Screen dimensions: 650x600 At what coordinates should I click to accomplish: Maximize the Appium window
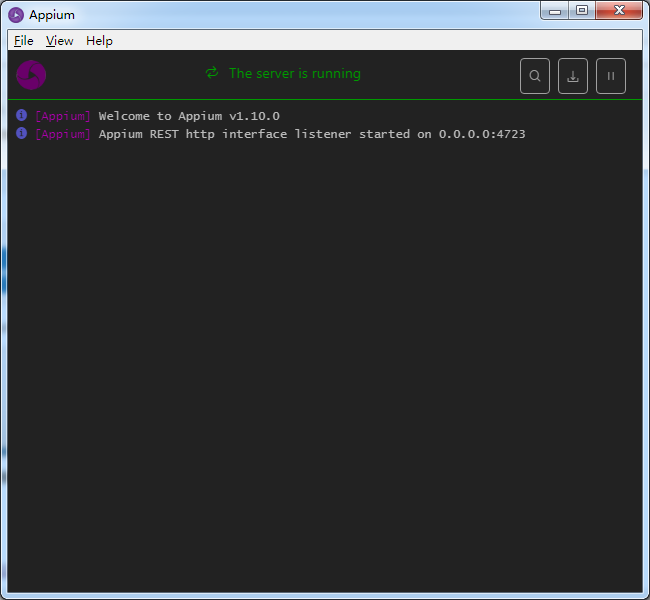point(582,10)
